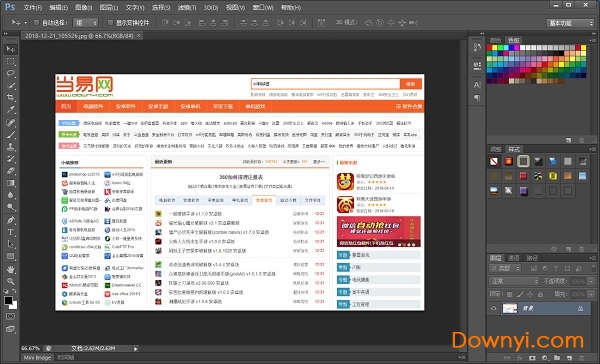Select the Horizontal Type tool
The height and width of the screenshot is (364, 600).
[10, 232]
